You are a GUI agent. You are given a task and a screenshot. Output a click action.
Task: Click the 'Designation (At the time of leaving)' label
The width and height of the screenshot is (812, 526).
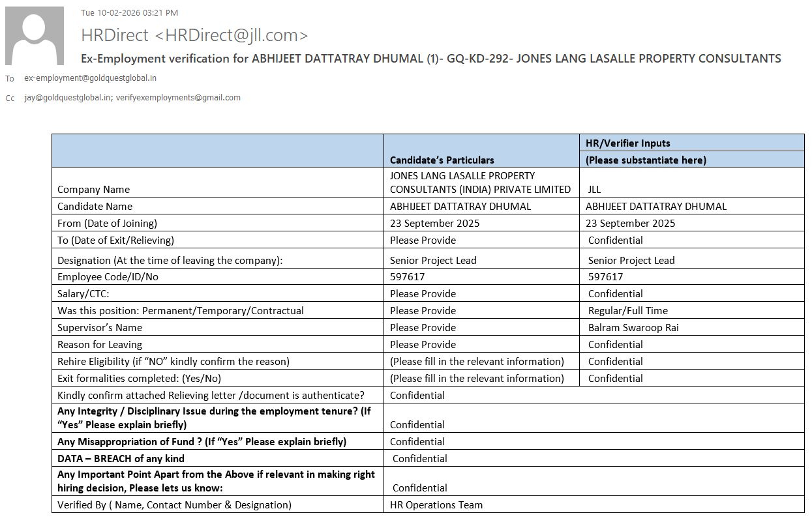(x=170, y=261)
